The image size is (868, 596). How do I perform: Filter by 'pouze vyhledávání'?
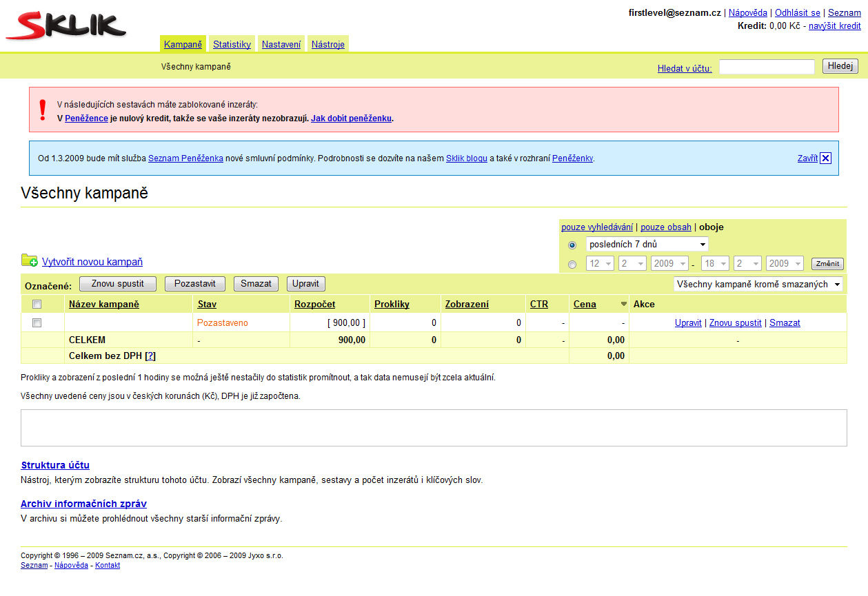point(597,227)
